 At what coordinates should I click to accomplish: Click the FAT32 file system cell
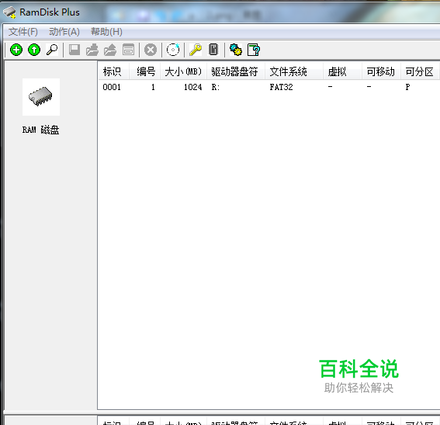[281, 87]
